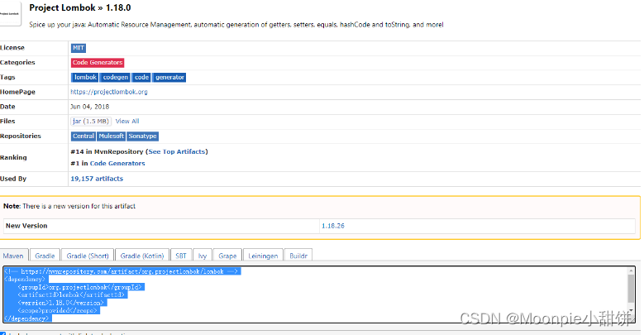Go to new version 1.18.26
The height and width of the screenshot is (335, 644).
pos(333,226)
